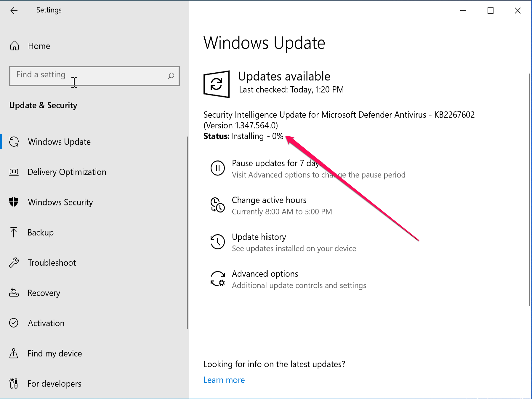Open the Troubleshoot section
This screenshot has width=532, height=399.
pos(52,263)
